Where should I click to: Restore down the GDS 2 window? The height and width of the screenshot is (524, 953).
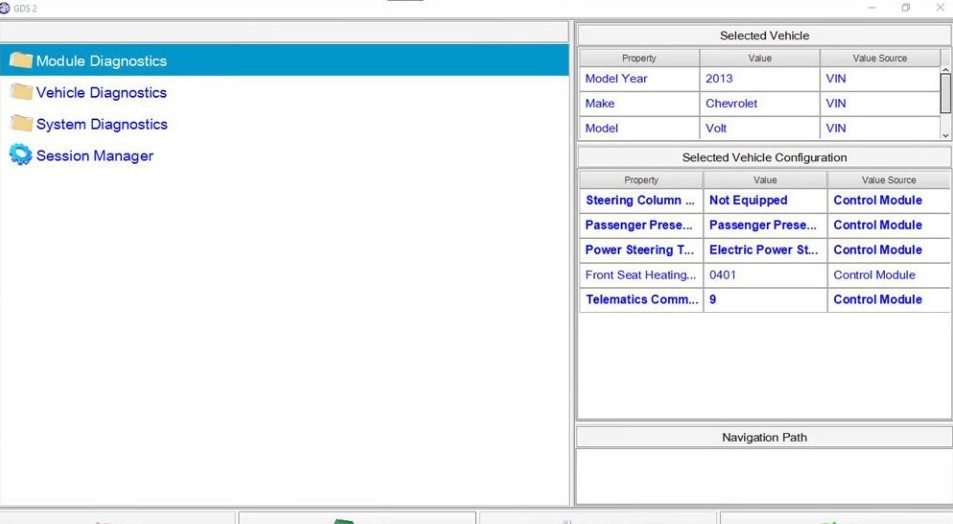[906, 8]
